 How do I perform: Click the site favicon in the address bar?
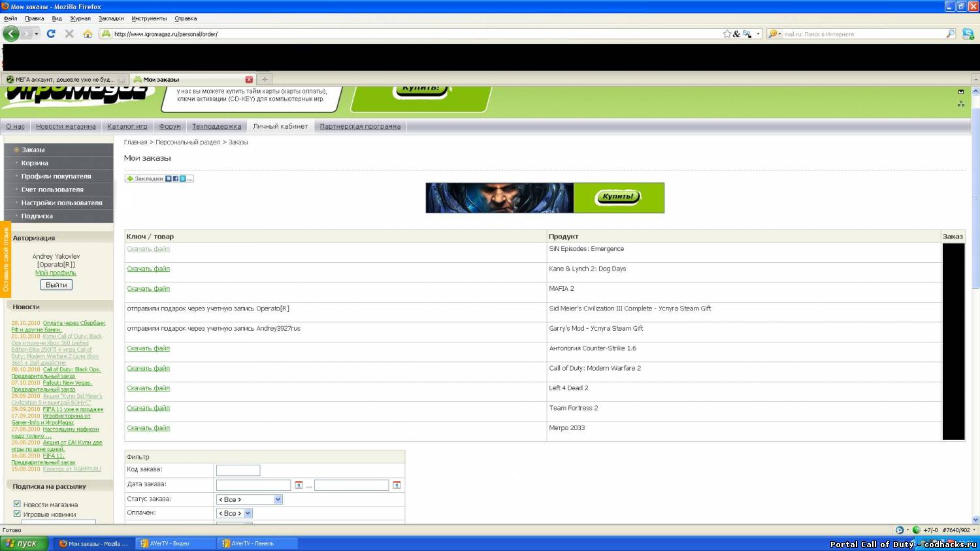[x=106, y=33]
